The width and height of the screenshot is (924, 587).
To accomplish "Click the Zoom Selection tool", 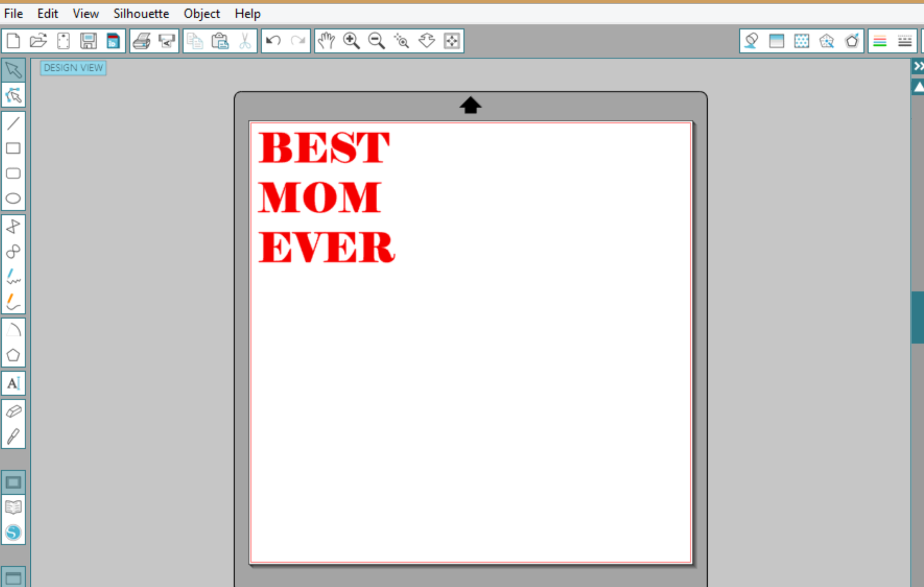I will coord(401,41).
